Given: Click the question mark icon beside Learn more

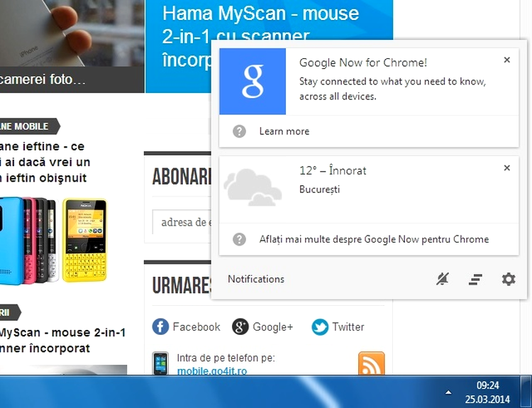Looking at the screenshot, I should pyautogui.click(x=239, y=131).
